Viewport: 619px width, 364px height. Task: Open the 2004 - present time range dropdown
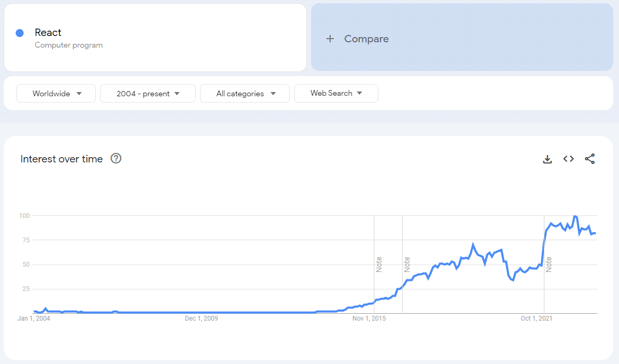(x=148, y=93)
